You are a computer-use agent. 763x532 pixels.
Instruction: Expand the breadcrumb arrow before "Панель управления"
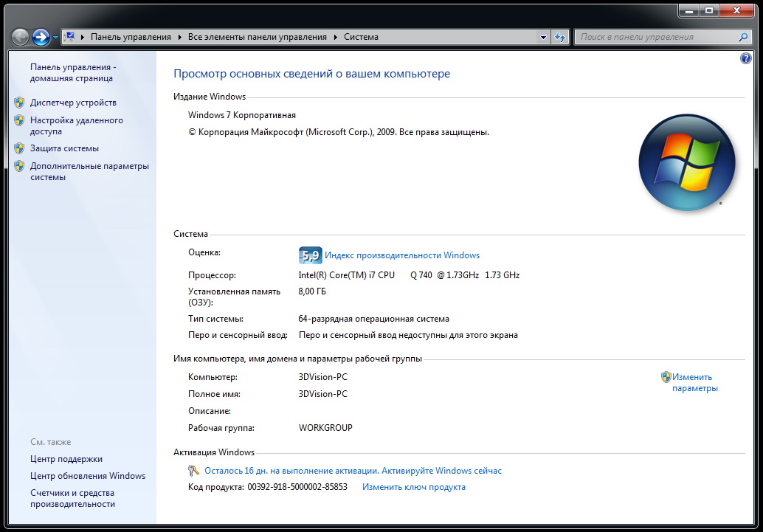pyautogui.click(x=82, y=37)
